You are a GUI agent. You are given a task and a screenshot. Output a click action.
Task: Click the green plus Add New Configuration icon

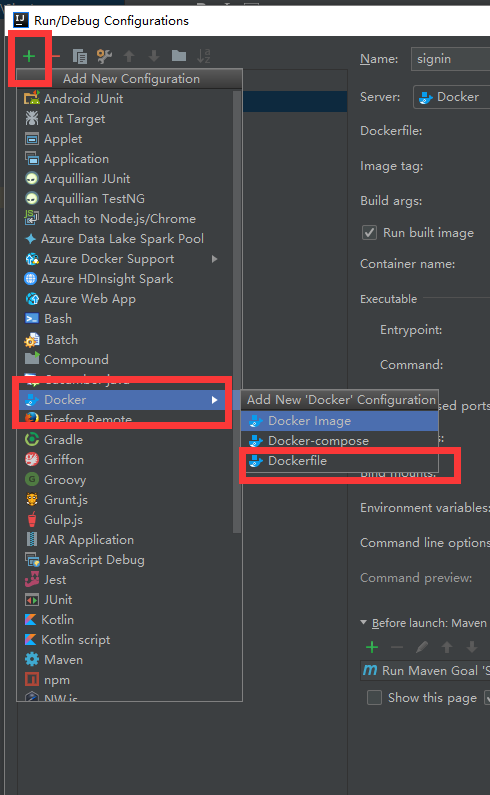(29, 56)
